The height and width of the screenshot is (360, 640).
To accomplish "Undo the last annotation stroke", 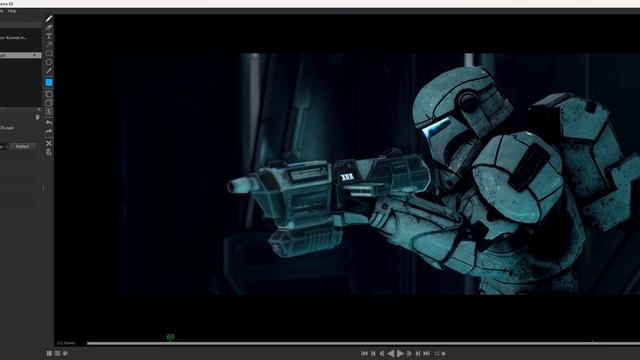I will point(49,123).
